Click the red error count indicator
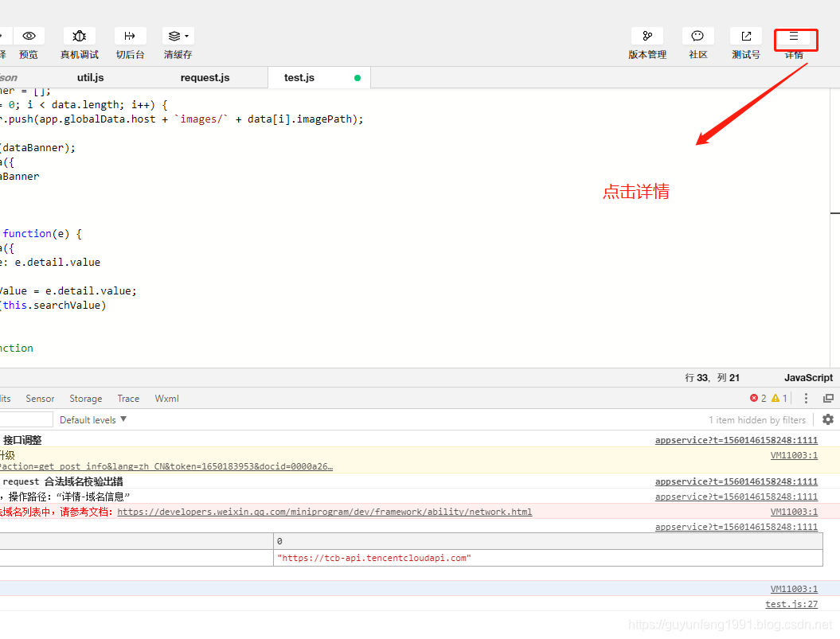Viewport: 840px width, 639px height. point(758,398)
